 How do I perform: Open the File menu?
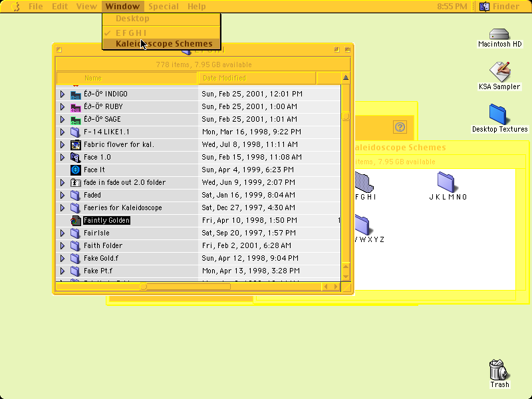coord(36,7)
